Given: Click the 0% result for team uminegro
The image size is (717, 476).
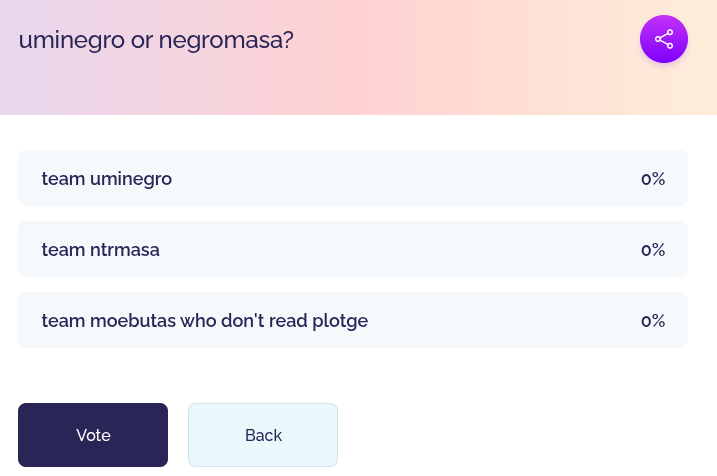Looking at the screenshot, I should tap(653, 179).
